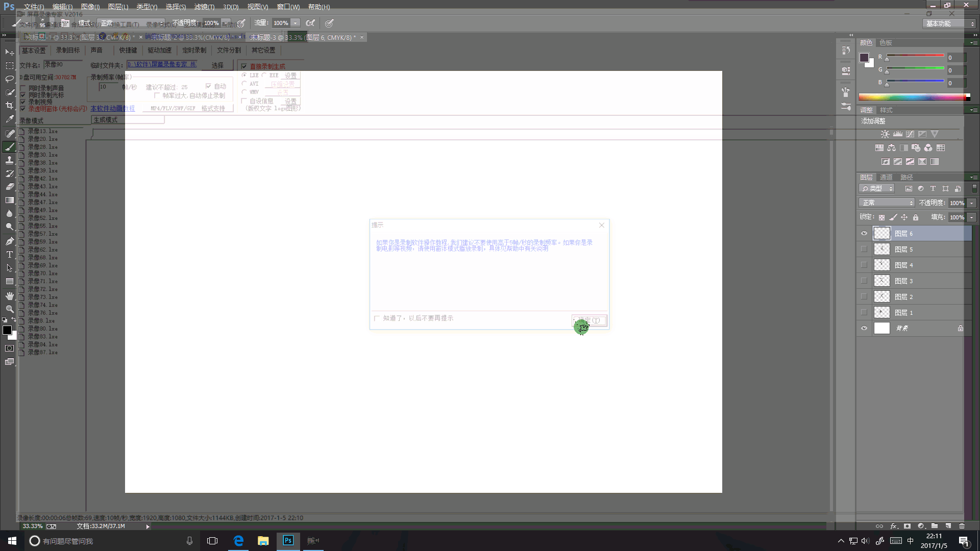Screen dimensions: 980x551
Task: Show layer 图层 2
Action: [x=864, y=297]
